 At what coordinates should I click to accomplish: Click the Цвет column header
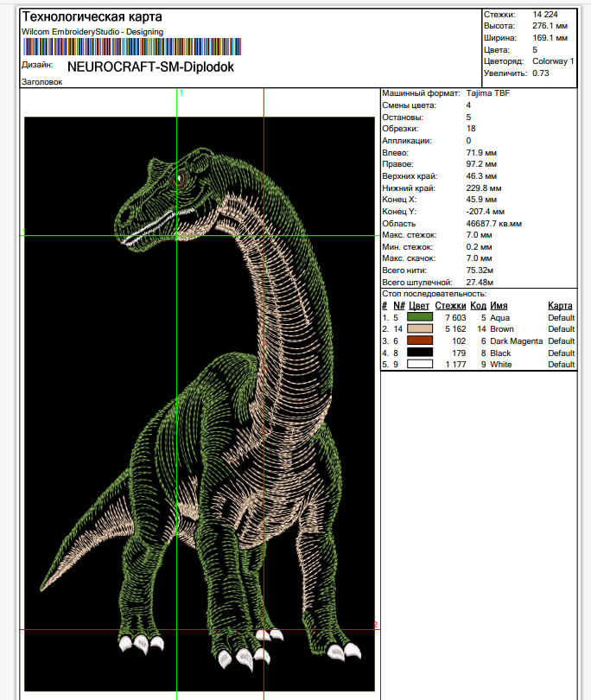coord(419,306)
